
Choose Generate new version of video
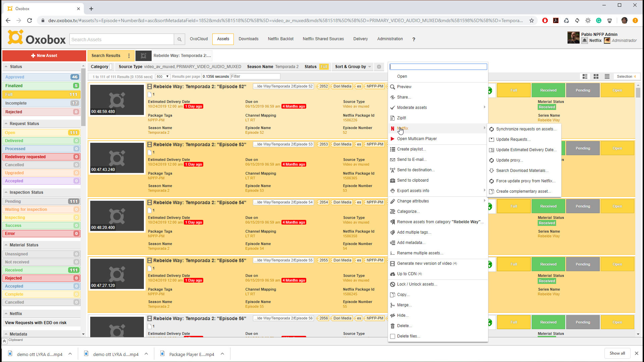pyautogui.click(x=437, y=263)
